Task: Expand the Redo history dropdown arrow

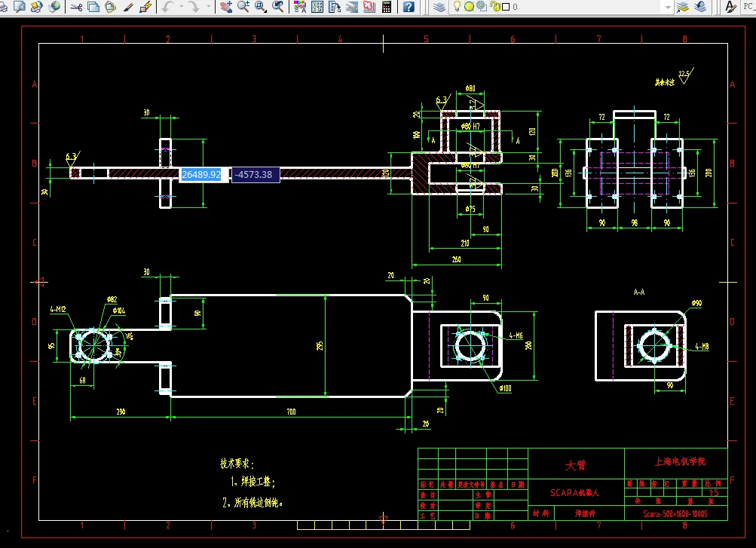Action: pyautogui.click(x=208, y=7)
